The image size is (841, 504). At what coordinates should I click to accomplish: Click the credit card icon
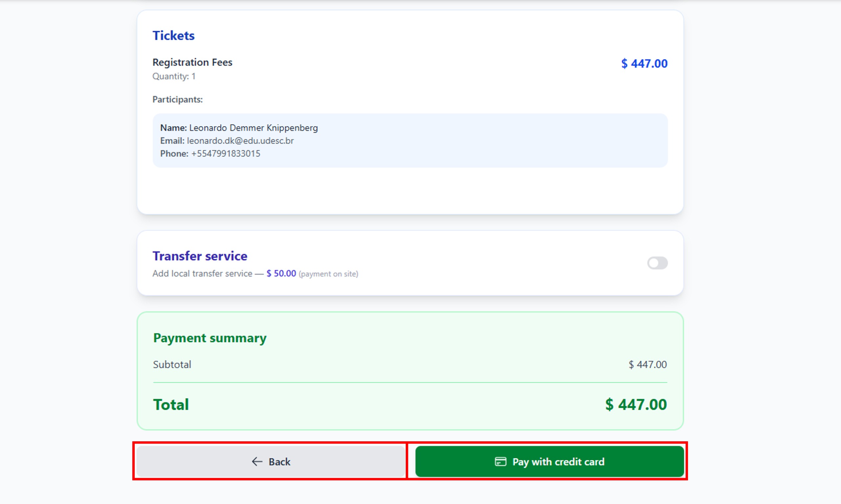[x=500, y=462]
